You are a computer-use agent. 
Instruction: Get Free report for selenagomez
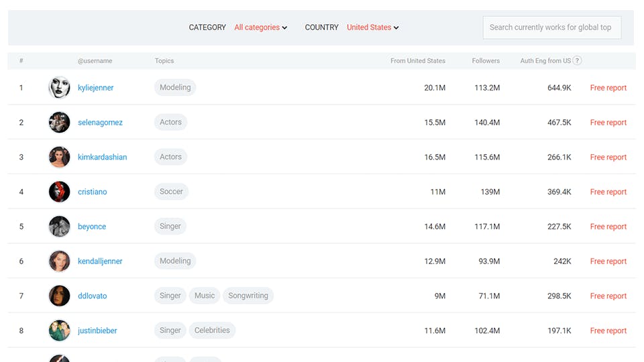608,122
